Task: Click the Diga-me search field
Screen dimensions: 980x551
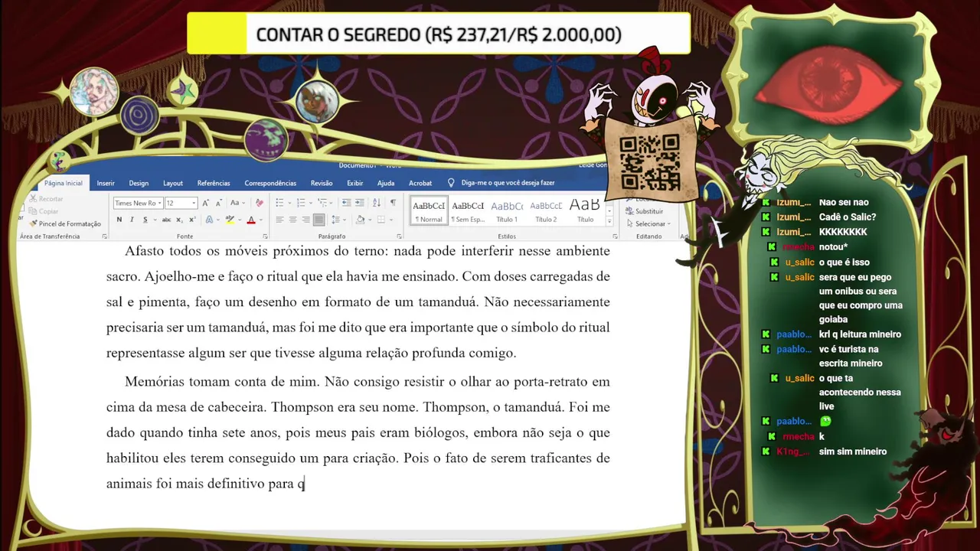Action: tap(501, 183)
